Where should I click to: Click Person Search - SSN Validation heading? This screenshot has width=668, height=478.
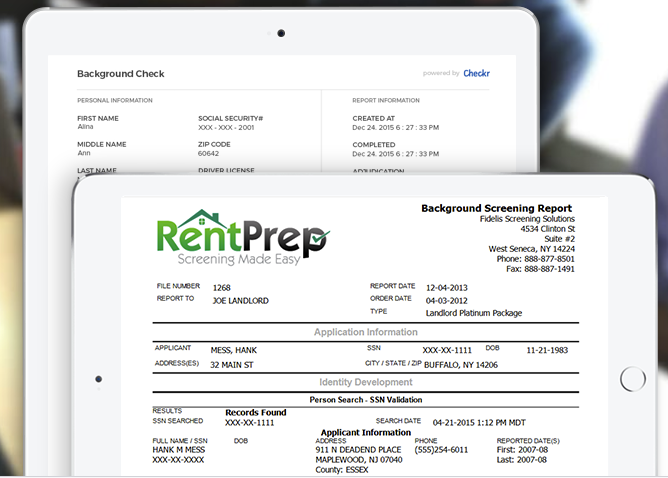click(x=366, y=400)
